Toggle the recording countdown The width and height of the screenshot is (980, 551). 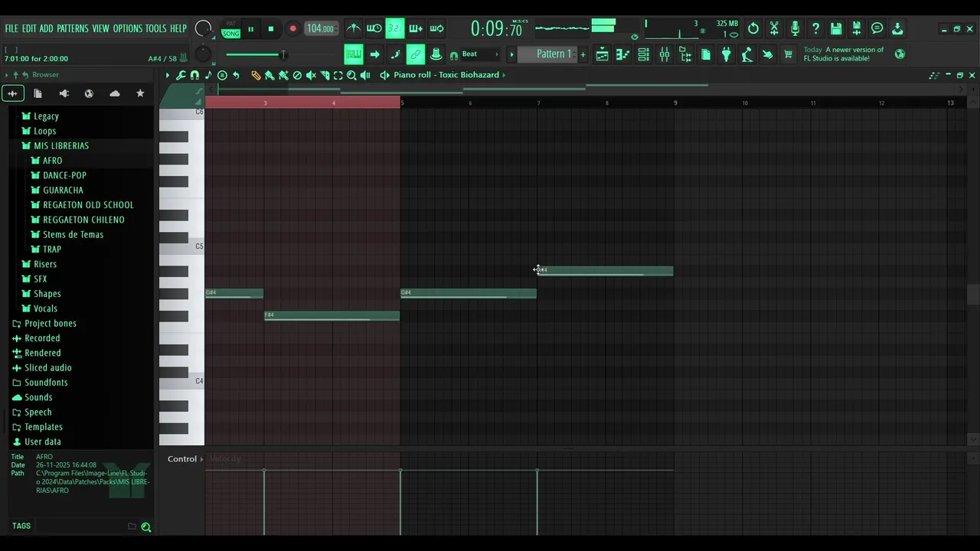click(395, 29)
